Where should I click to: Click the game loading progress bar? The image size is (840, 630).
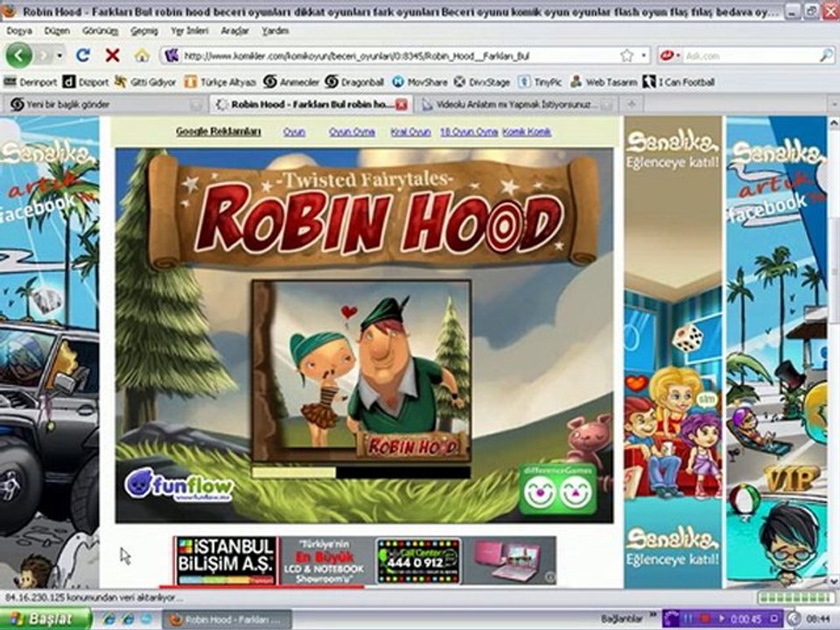[361, 472]
